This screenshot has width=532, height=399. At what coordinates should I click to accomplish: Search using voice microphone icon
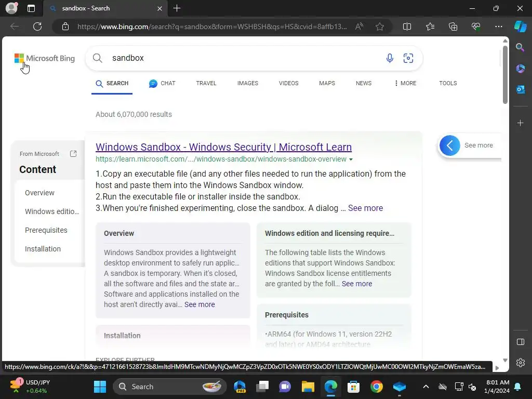coord(390,58)
